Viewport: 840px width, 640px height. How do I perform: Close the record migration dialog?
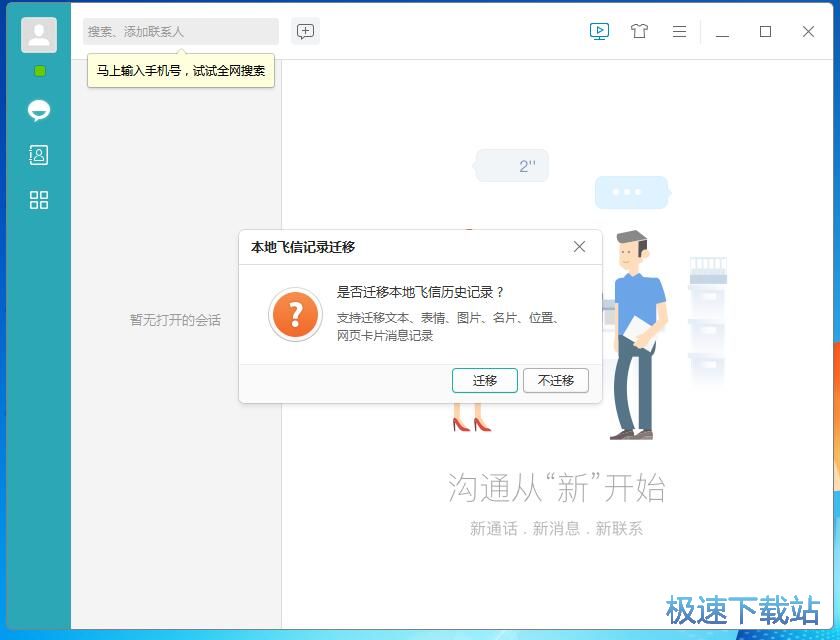coord(579,247)
